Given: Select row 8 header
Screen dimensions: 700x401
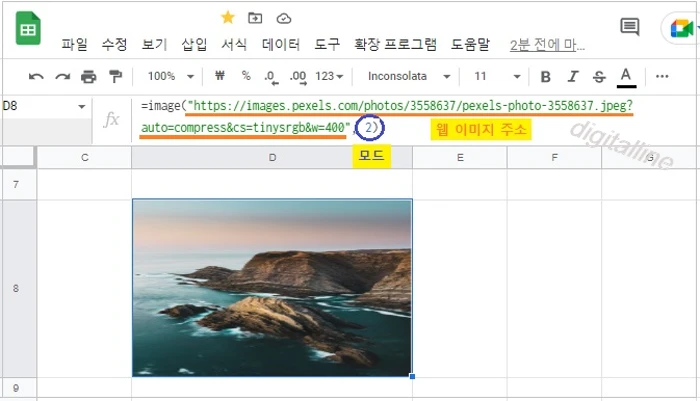Looking at the screenshot, I should click(x=16, y=288).
